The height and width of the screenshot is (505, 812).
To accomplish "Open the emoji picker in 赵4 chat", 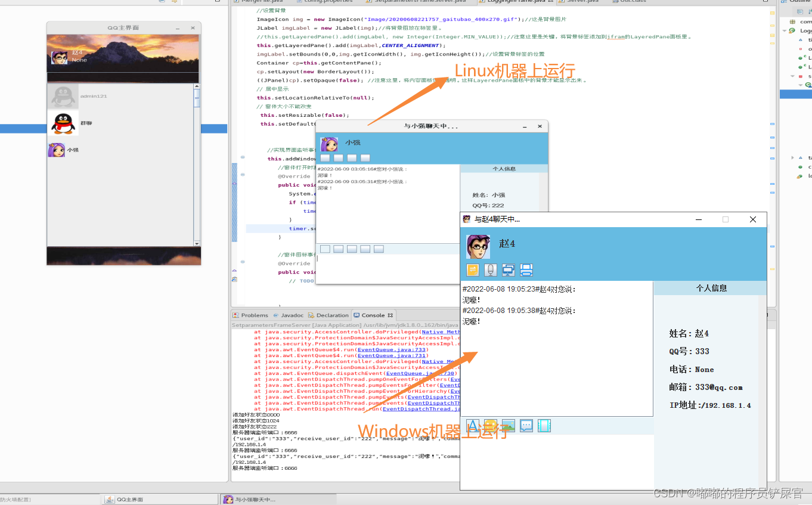I will pyautogui.click(x=491, y=426).
